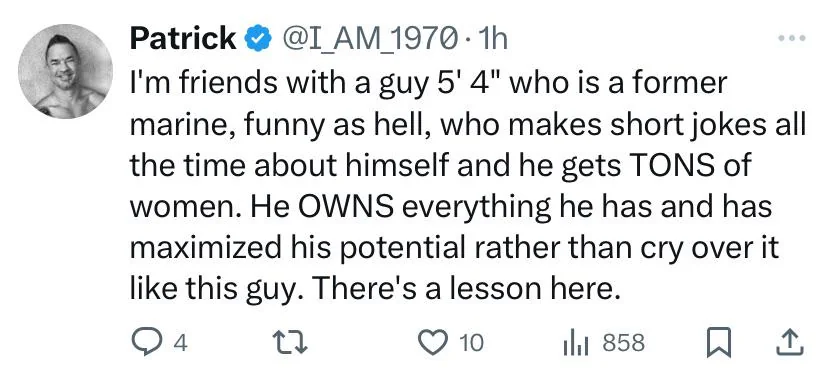Click the first line mentioning former
Viewport: 828px width, 383px height.
coord(428,83)
